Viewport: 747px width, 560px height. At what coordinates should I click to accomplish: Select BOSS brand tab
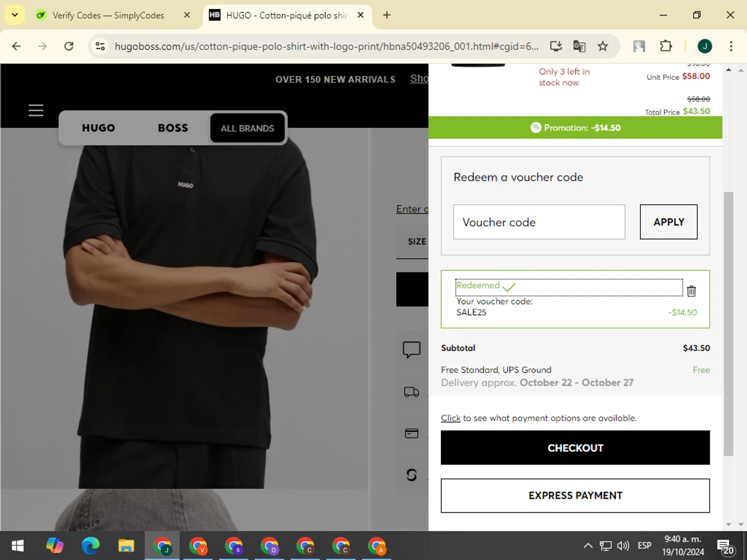173,128
